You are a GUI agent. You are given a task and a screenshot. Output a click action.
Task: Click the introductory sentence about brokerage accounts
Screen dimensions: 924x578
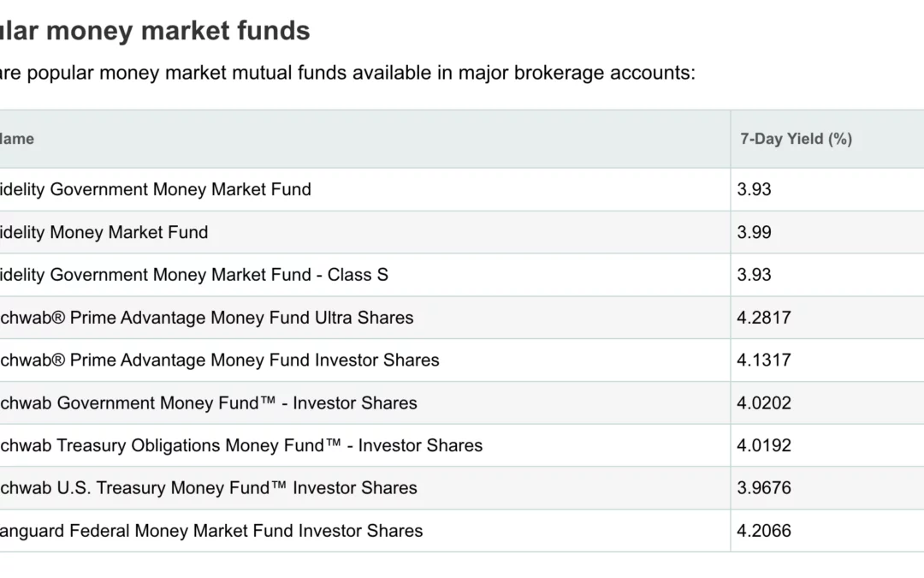pos(347,73)
